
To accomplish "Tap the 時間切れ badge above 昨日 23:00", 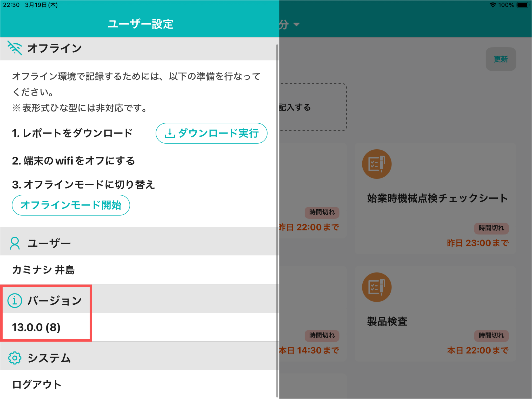I will click(x=491, y=228).
